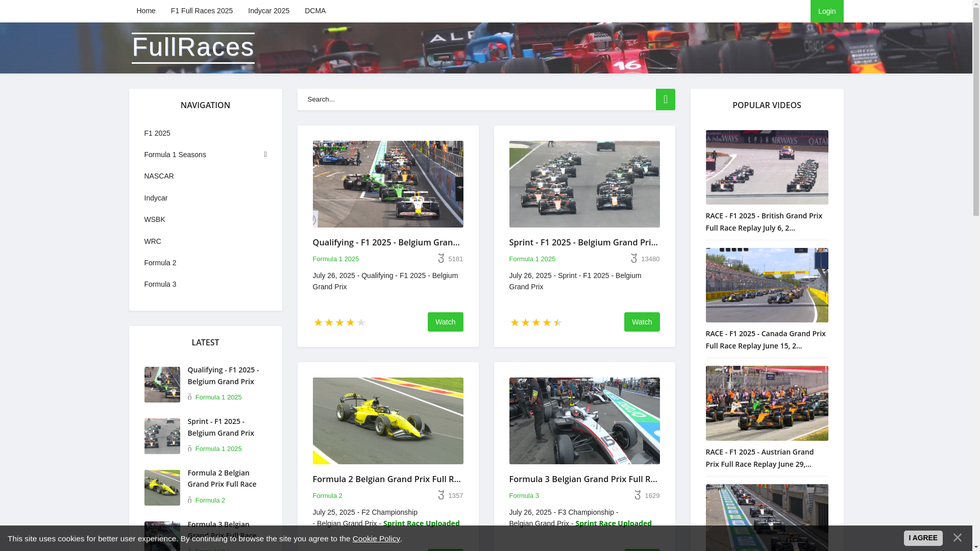The width and height of the screenshot is (980, 551).
Task: Click Qualifying Belgium card thumbnail
Action: point(388,184)
